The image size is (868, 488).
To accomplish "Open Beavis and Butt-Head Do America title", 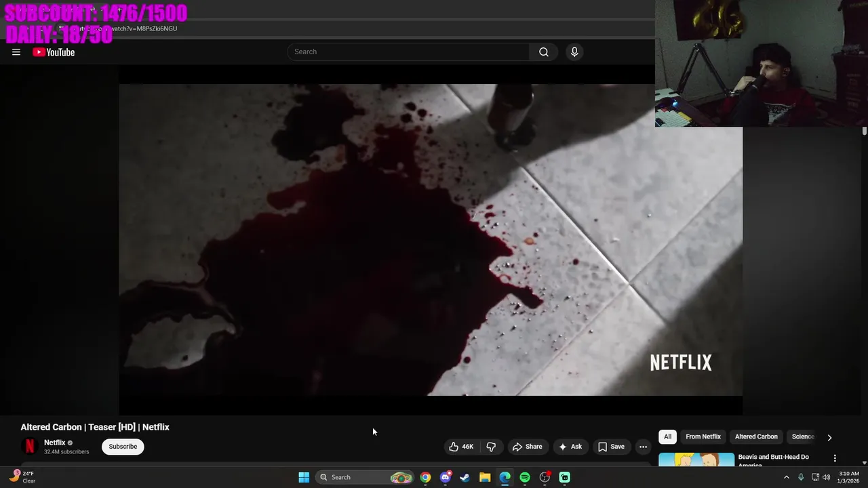I will click(x=773, y=460).
